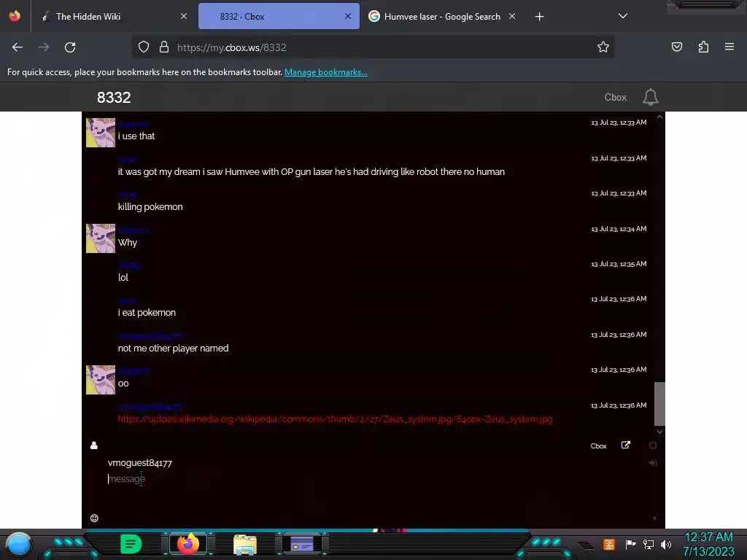The width and height of the screenshot is (747, 560).
Task: Click the username above 'lol'
Action: click(x=129, y=265)
